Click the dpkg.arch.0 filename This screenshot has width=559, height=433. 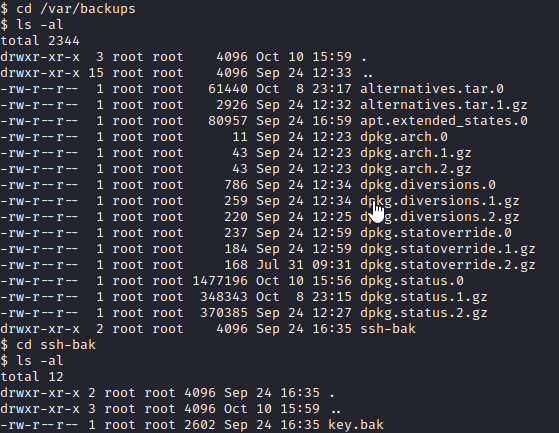click(x=404, y=137)
